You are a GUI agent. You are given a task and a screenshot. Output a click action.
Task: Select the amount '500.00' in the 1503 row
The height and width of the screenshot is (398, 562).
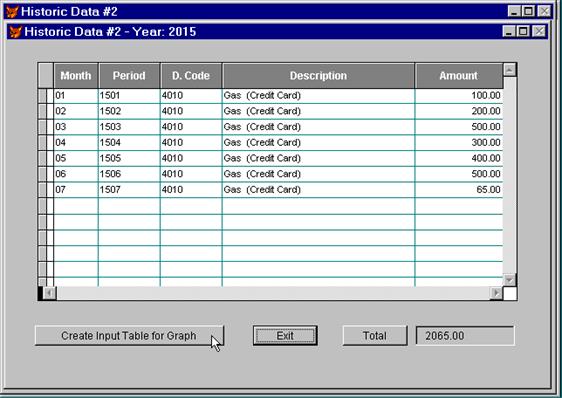(x=459, y=127)
